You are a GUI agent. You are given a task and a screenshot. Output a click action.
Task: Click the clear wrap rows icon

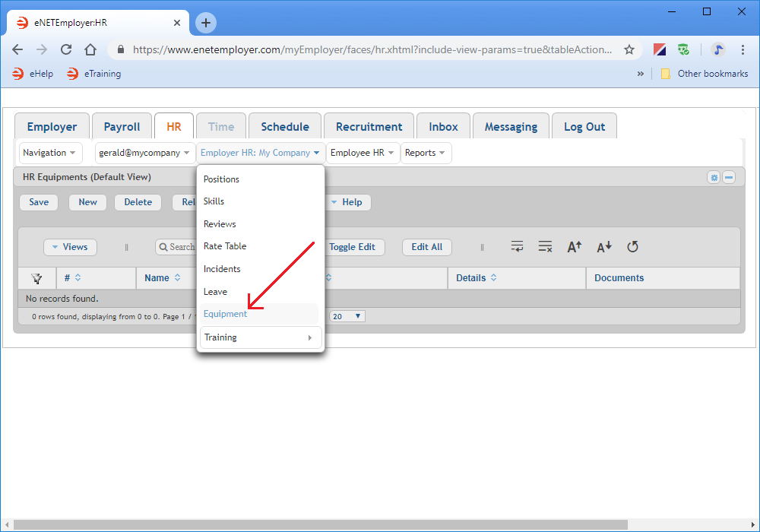545,247
